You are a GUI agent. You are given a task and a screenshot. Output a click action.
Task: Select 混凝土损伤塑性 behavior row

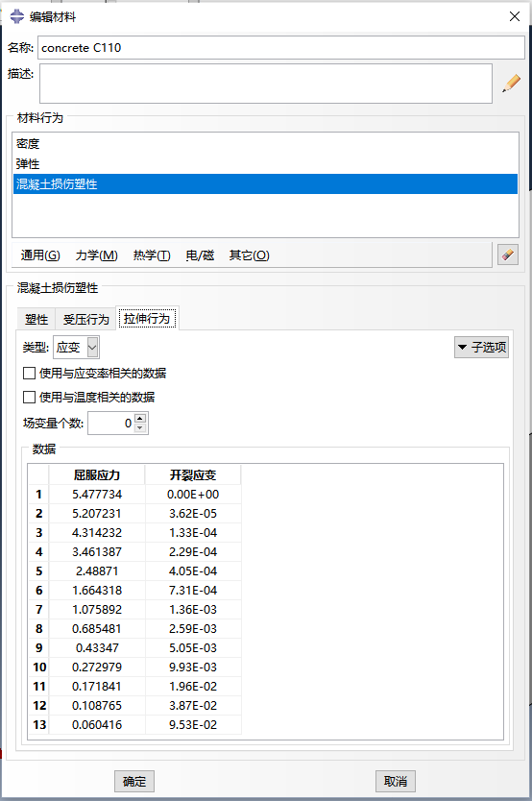pyautogui.click(x=265, y=183)
